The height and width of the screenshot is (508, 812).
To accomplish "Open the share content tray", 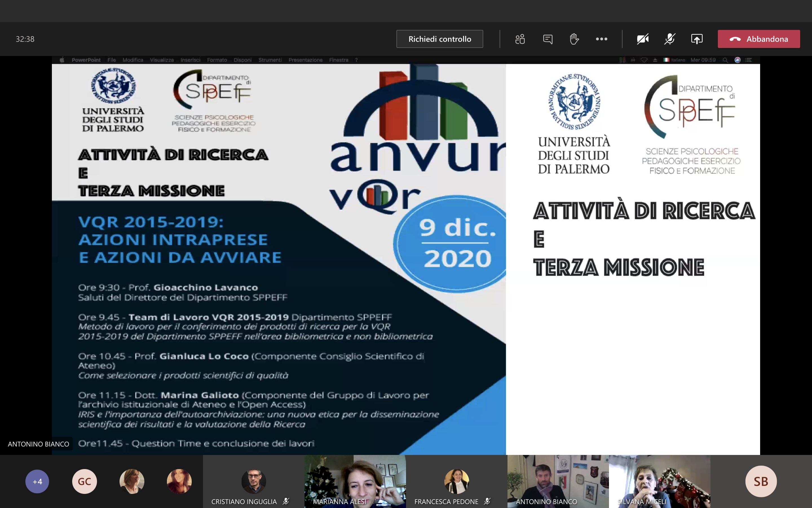I will coord(697,39).
